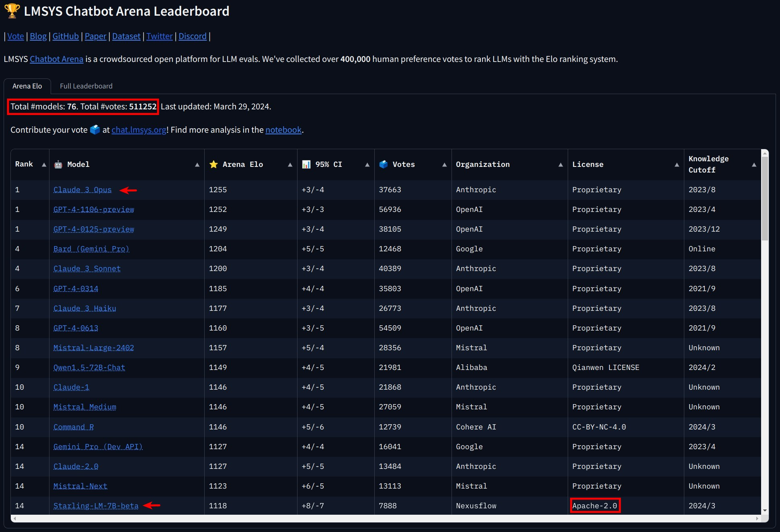Follow the Chatbot Arena link in the description
Screen dimensions: 780x532
[x=57, y=59]
